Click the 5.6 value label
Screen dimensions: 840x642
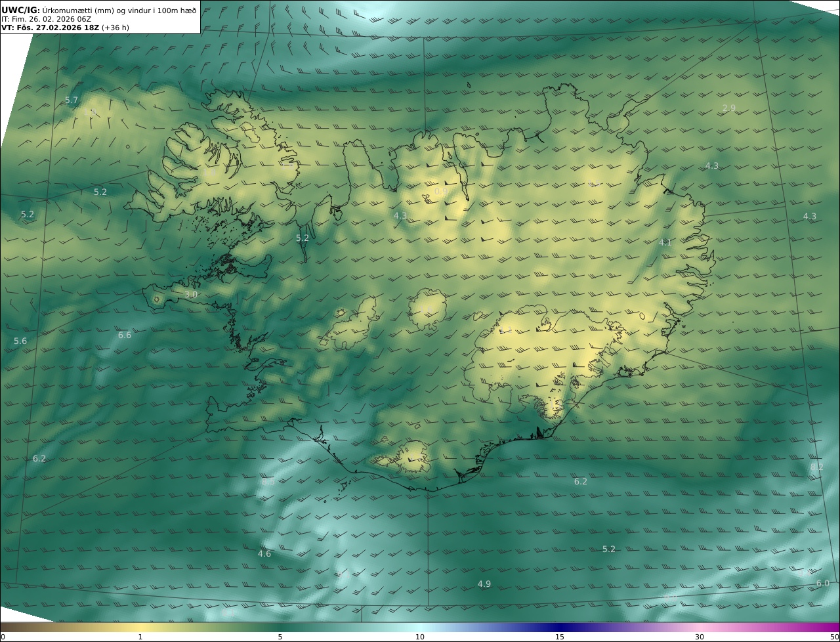[x=20, y=341]
